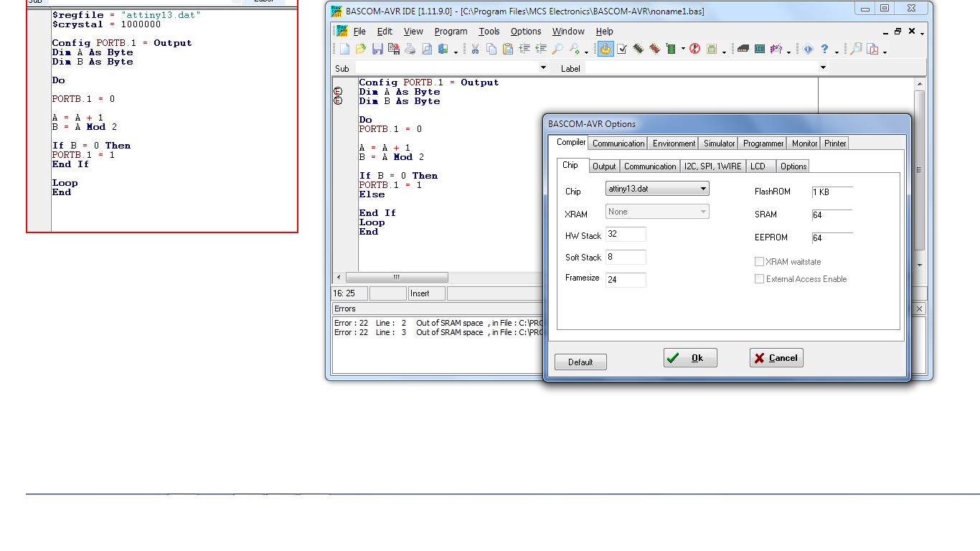
Task: Switch to the Simulator options tab
Action: (x=719, y=143)
